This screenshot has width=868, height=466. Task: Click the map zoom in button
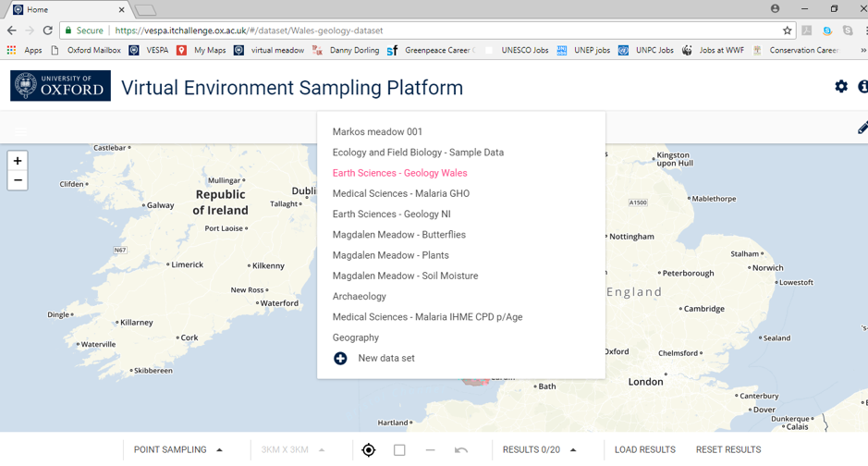point(18,161)
